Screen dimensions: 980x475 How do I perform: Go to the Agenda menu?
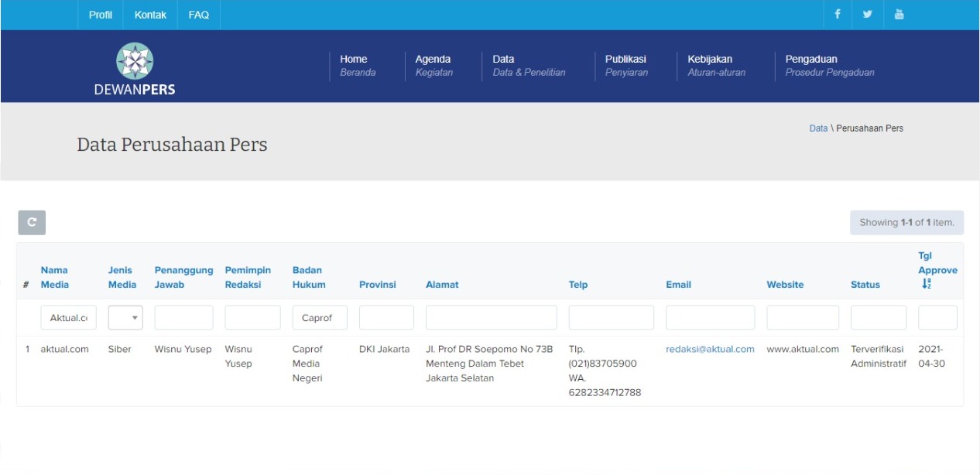tap(433, 60)
